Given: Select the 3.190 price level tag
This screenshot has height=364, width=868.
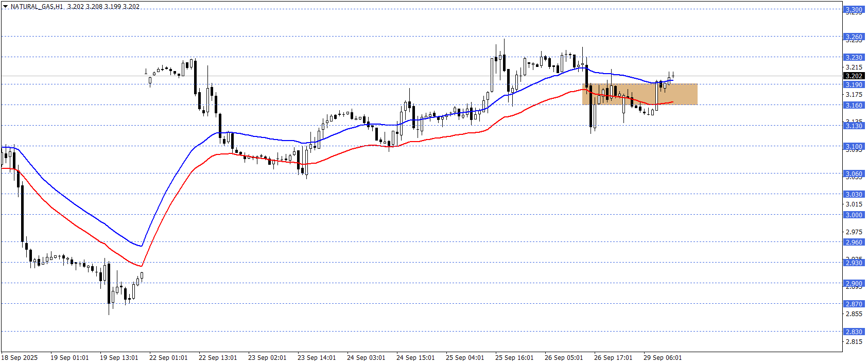Looking at the screenshot, I should [854, 84].
